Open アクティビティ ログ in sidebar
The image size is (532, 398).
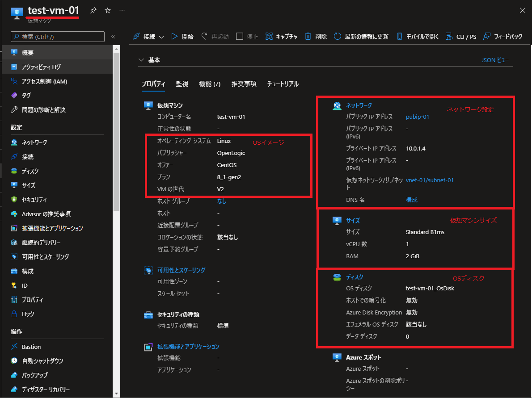[57, 67]
